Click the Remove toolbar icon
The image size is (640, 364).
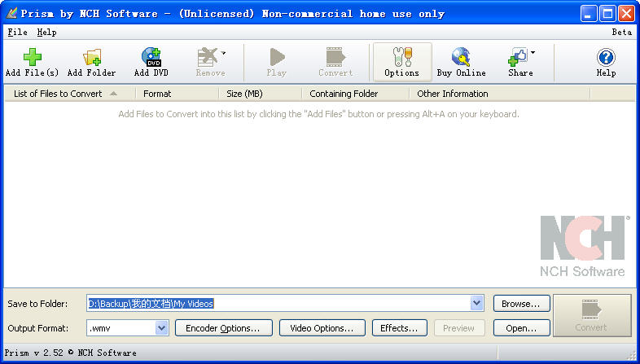208,57
